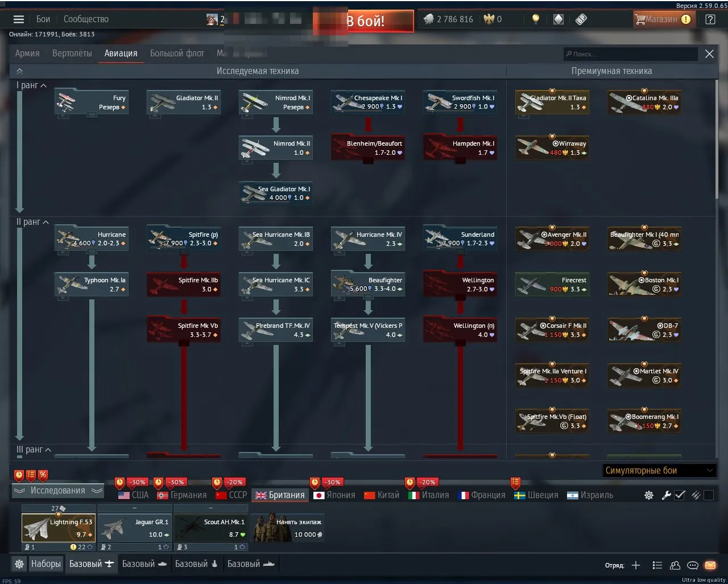Collapse tree with double chevron at top-left

[19, 71]
